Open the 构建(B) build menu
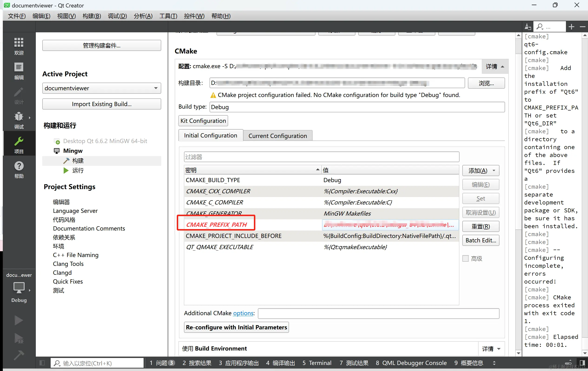Screen dimensions: 588x371 click(x=92, y=16)
